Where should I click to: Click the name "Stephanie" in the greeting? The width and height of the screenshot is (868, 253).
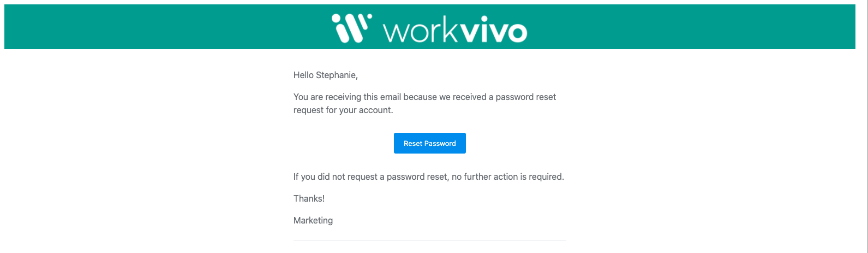click(337, 75)
